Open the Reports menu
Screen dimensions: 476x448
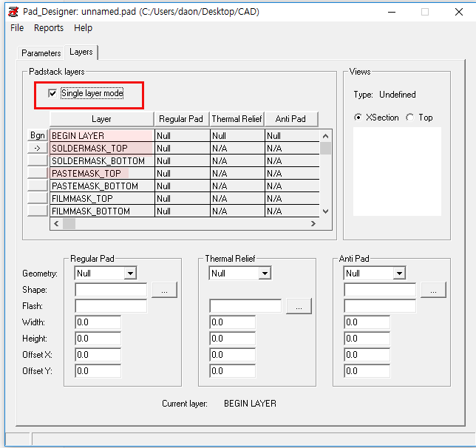pos(49,28)
